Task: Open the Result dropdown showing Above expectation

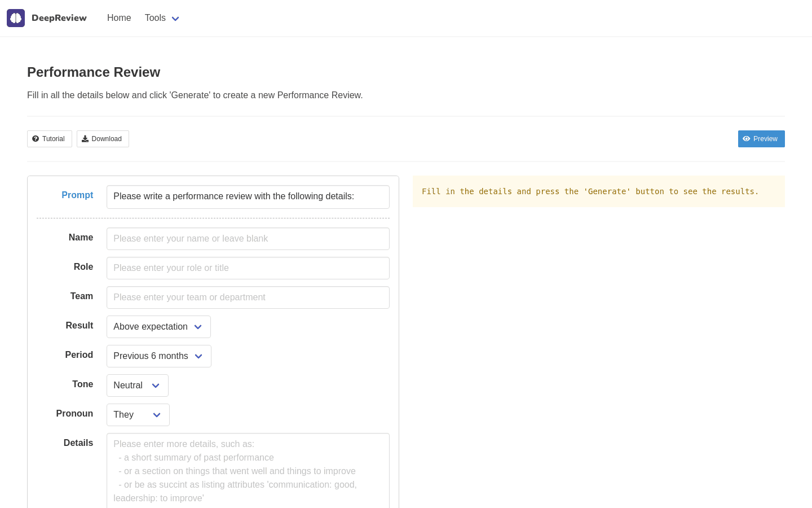Action: 158,326
